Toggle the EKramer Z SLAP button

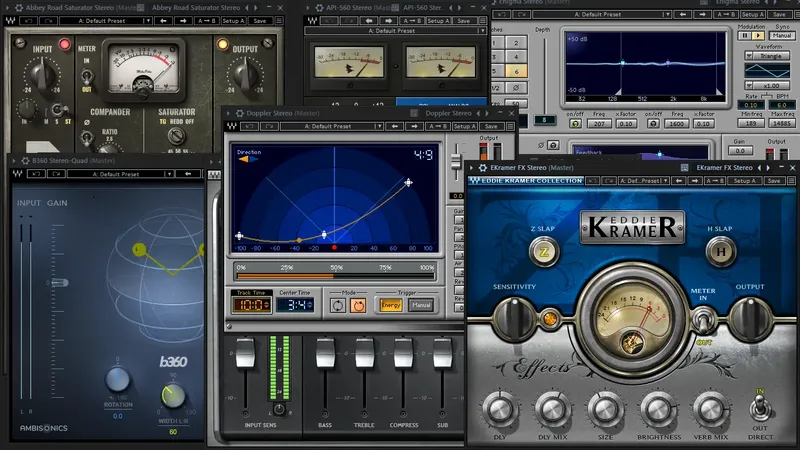pyautogui.click(x=544, y=252)
